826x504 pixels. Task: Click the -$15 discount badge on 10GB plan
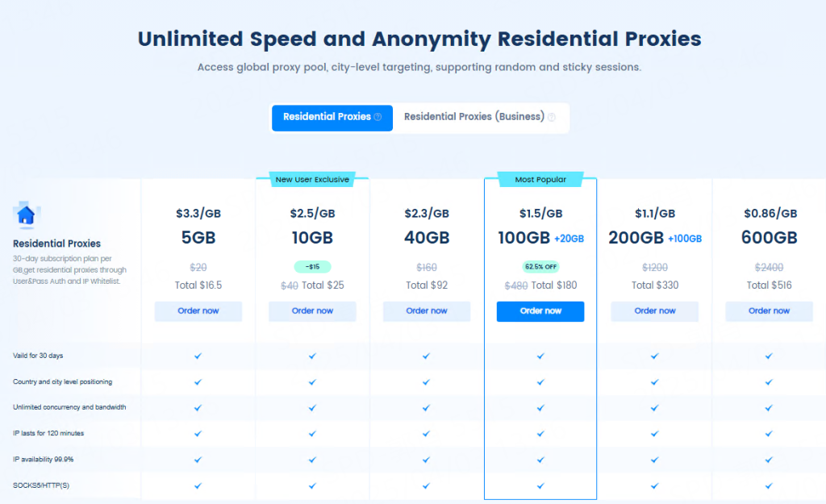pyautogui.click(x=312, y=267)
